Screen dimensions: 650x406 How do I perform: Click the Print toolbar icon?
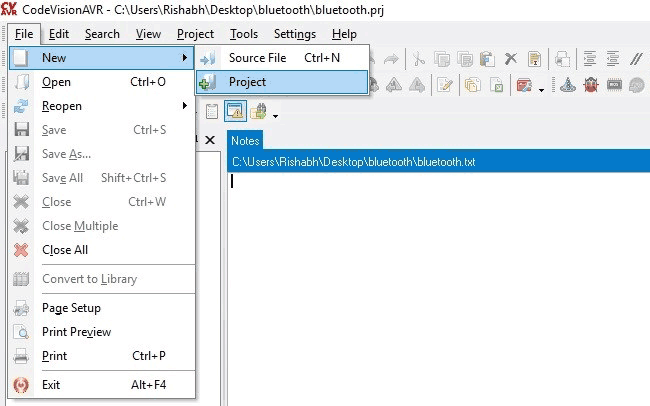pos(563,59)
